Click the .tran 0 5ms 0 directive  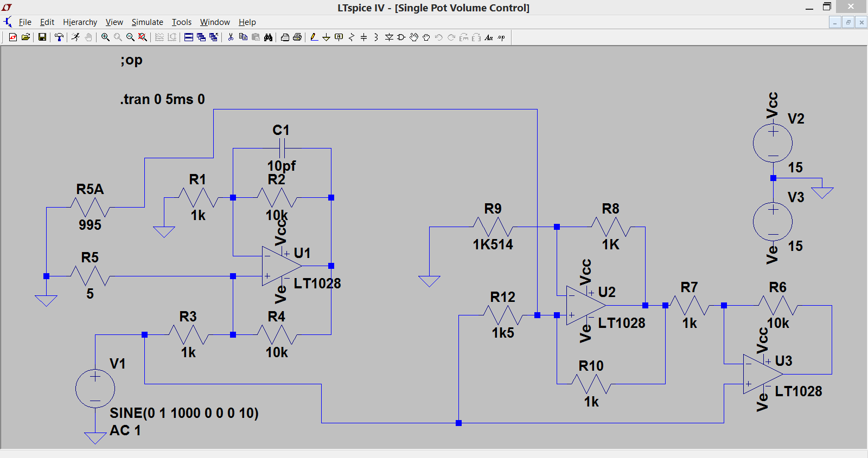tap(162, 99)
